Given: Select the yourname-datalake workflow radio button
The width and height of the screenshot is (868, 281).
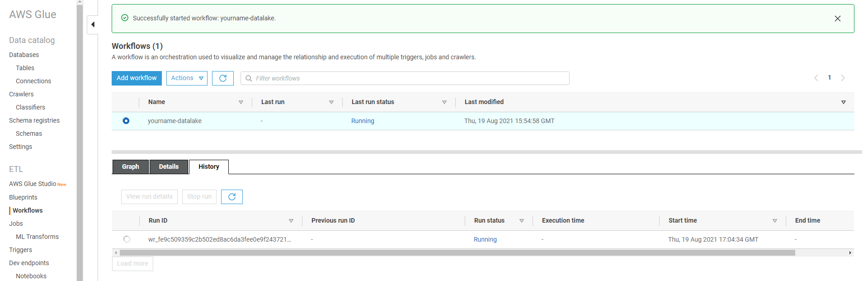Looking at the screenshot, I should click(x=126, y=121).
